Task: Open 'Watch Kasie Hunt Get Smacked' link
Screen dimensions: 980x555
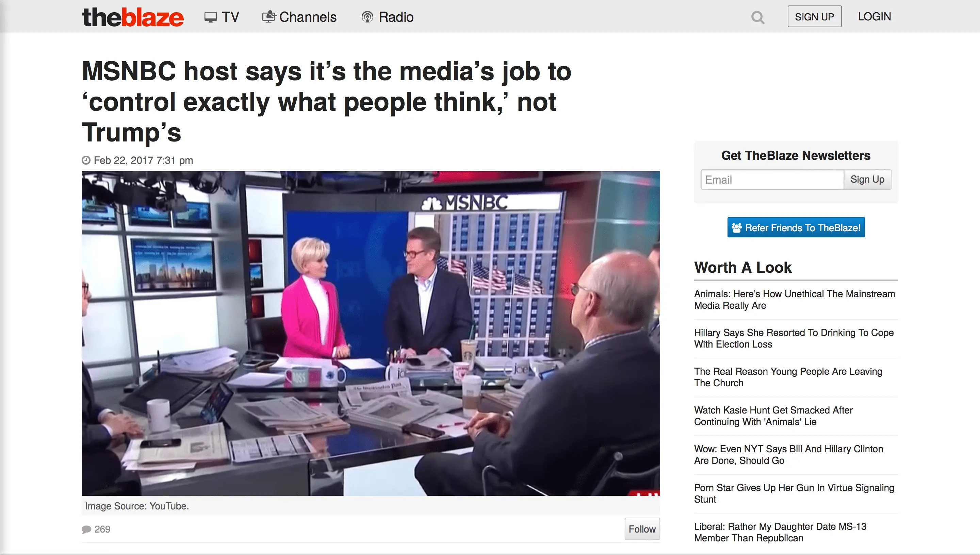Action: pos(773,416)
